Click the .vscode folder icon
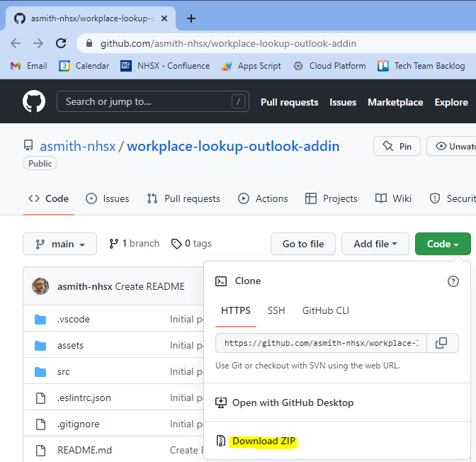Viewport: 476px width, 462px height. (40, 320)
